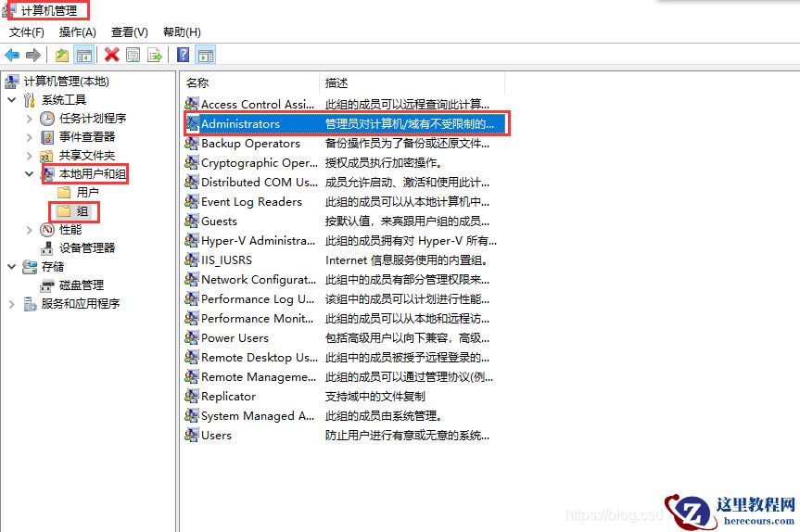The width and height of the screenshot is (800, 532).
Task: Open the 帮助(H) menu
Action: [182, 32]
